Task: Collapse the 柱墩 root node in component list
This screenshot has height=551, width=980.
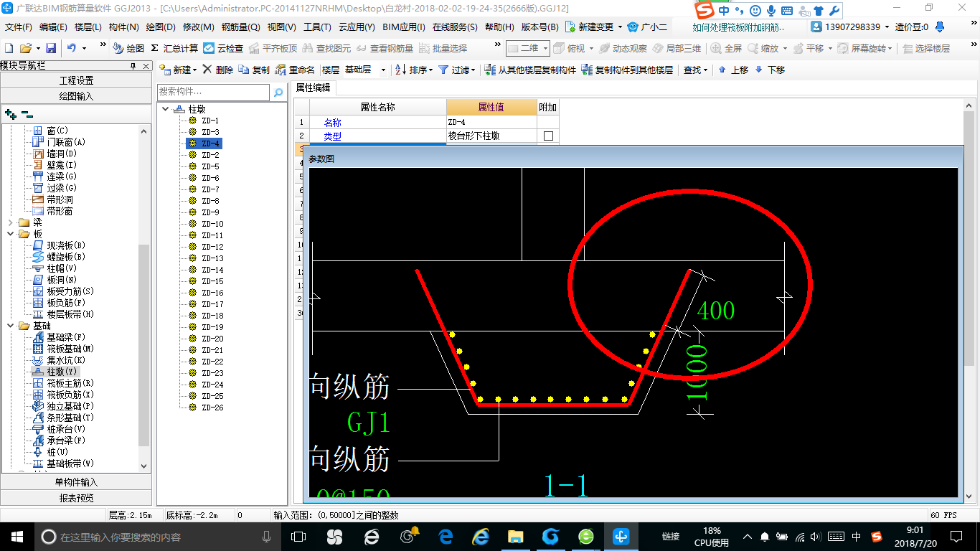Action: (x=166, y=109)
